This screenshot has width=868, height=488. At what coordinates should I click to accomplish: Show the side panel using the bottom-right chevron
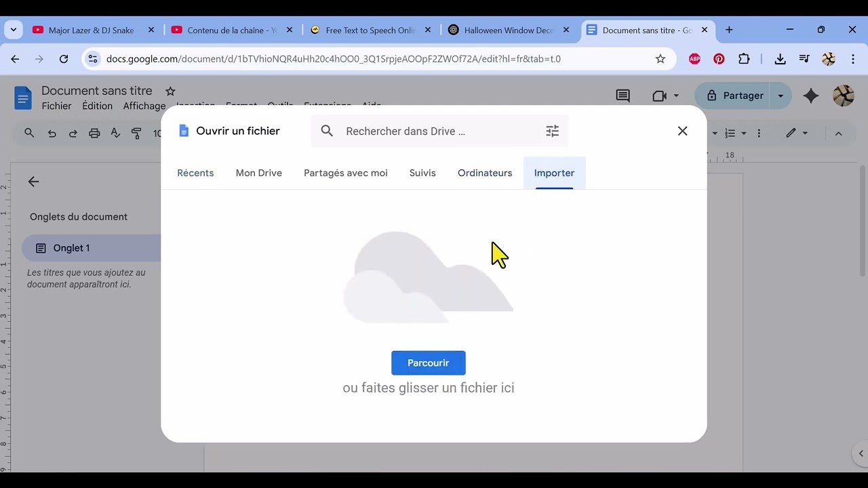pos(861,454)
